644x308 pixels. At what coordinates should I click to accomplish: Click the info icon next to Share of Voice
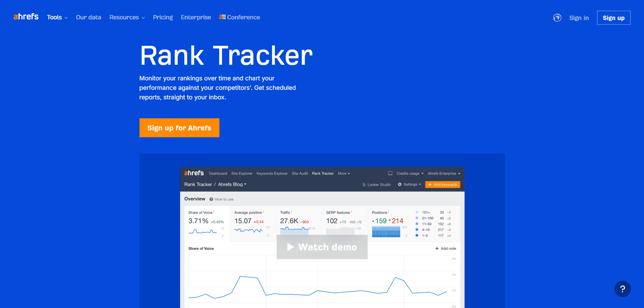click(214, 212)
